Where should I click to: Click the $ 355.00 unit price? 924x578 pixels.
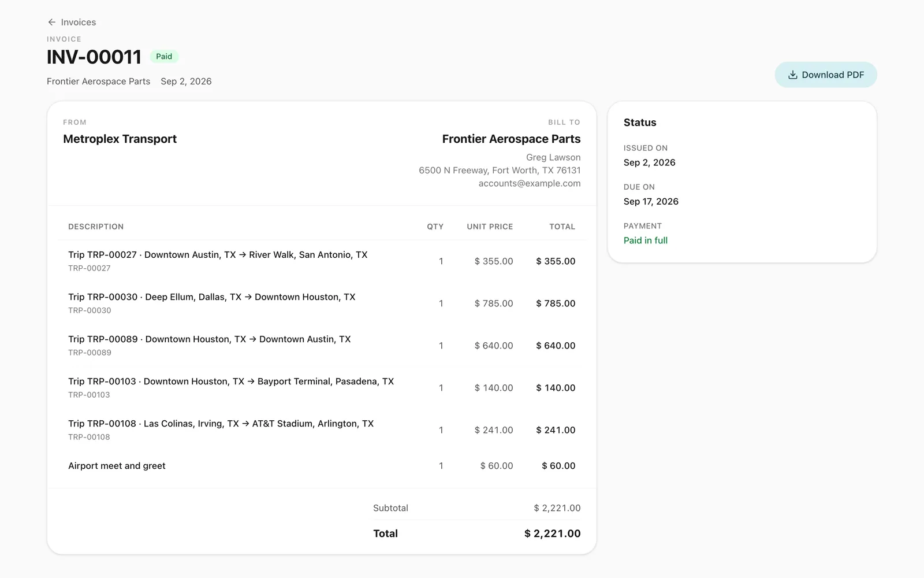point(494,261)
